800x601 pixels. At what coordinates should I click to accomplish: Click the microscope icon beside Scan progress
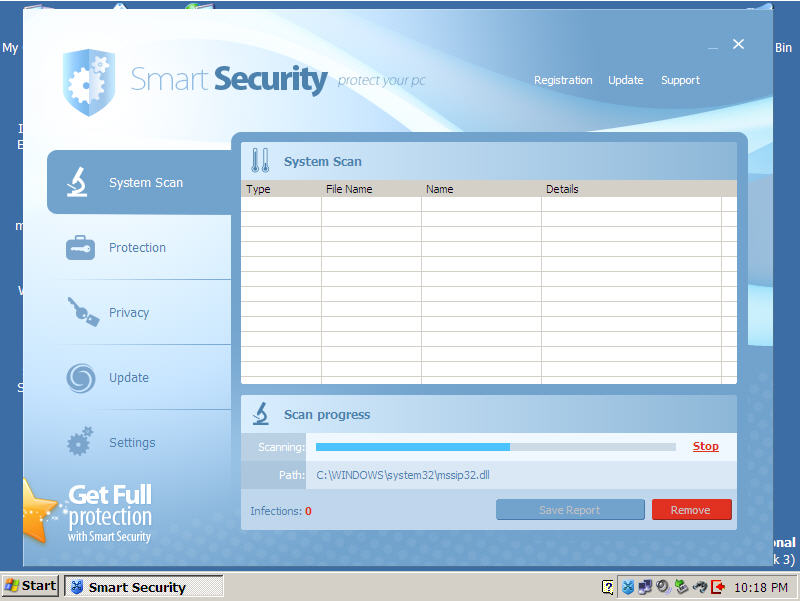[x=260, y=414]
